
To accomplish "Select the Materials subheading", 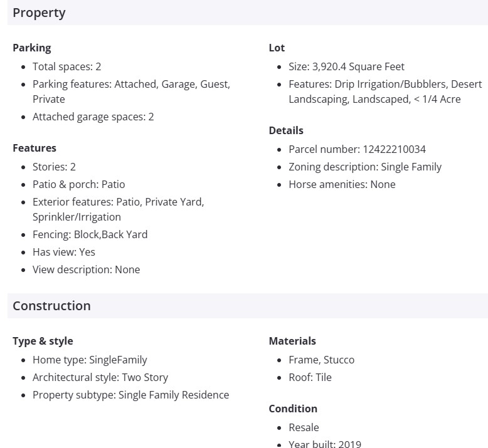I will [292, 341].
